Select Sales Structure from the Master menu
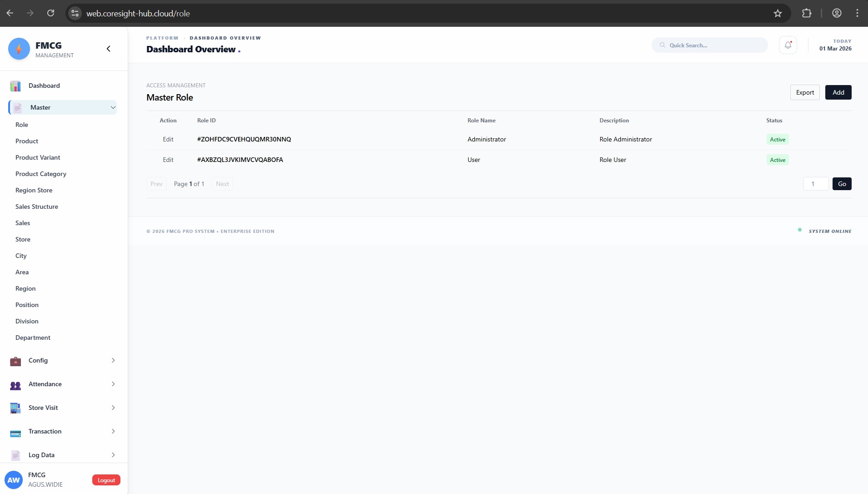Viewport: 868px width, 494px height. [37, 207]
